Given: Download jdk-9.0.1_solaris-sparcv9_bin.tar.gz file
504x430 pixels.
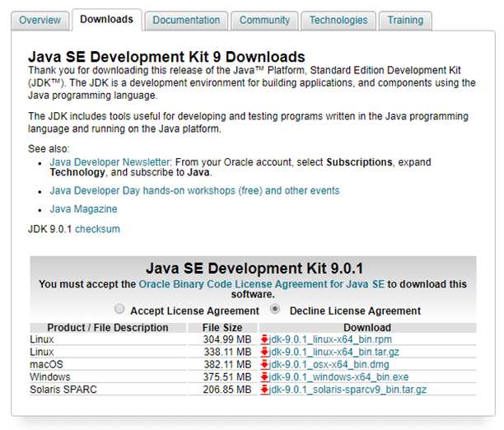Looking at the screenshot, I should 348,390.
